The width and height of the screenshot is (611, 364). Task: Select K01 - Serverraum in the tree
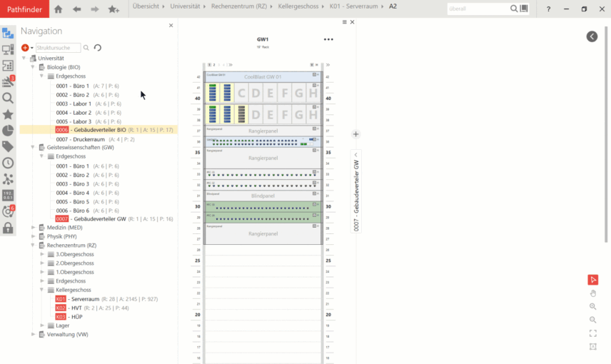point(84,299)
